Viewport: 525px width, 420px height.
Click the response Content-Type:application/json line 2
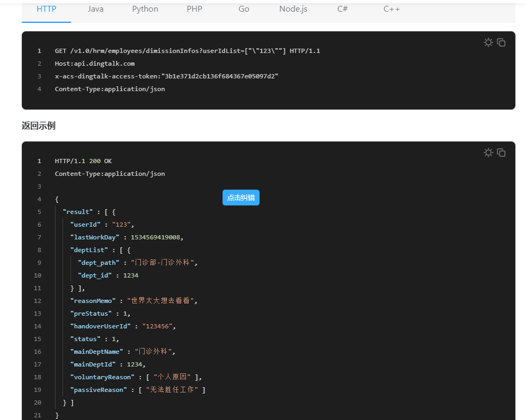tap(110, 174)
